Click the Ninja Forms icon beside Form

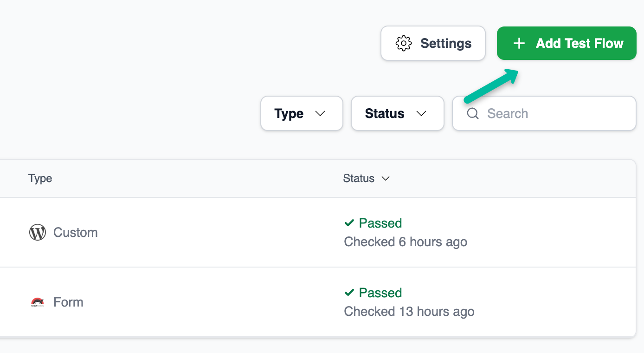coord(37,301)
